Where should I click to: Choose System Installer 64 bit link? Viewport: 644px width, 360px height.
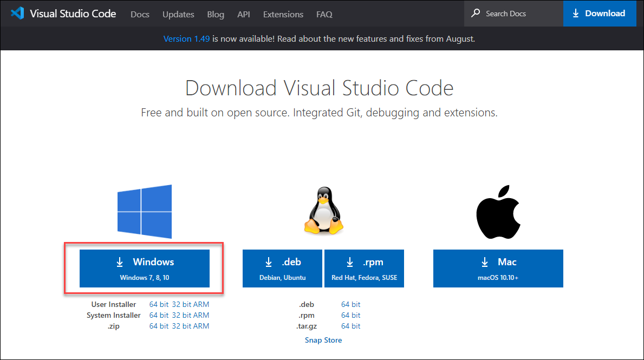[159, 315]
